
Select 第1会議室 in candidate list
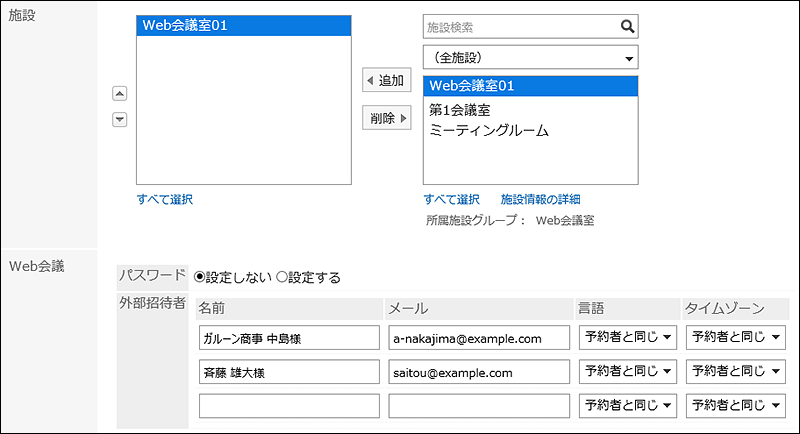pyautogui.click(x=531, y=110)
